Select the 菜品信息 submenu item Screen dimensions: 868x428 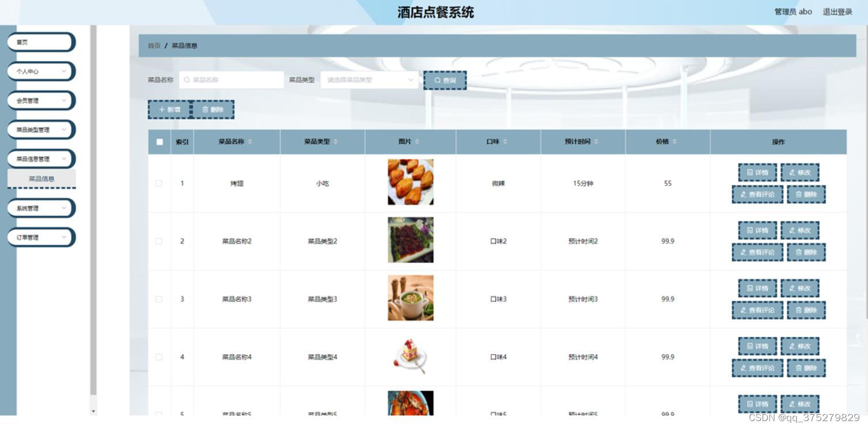coord(41,179)
